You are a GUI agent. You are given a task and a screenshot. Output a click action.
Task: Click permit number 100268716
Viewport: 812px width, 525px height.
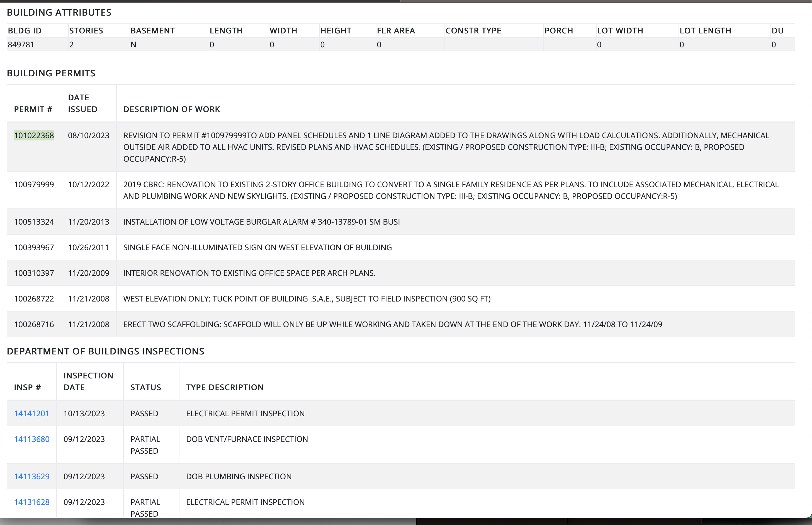pyautogui.click(x=34, y=324)
